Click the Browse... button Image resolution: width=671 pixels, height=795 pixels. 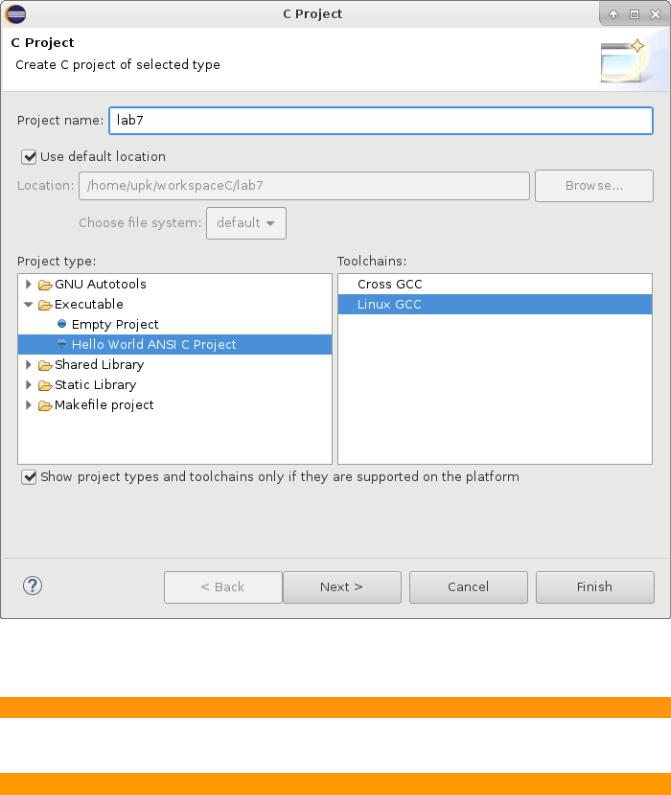[594, 186]
